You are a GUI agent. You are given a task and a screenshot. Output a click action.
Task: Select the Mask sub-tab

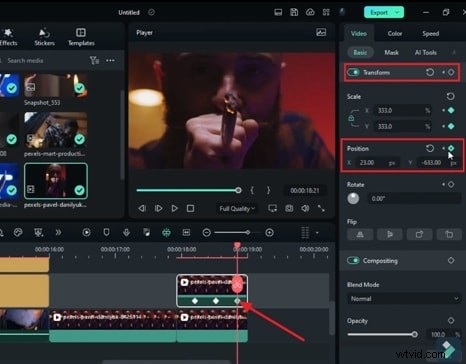point(391,52)
